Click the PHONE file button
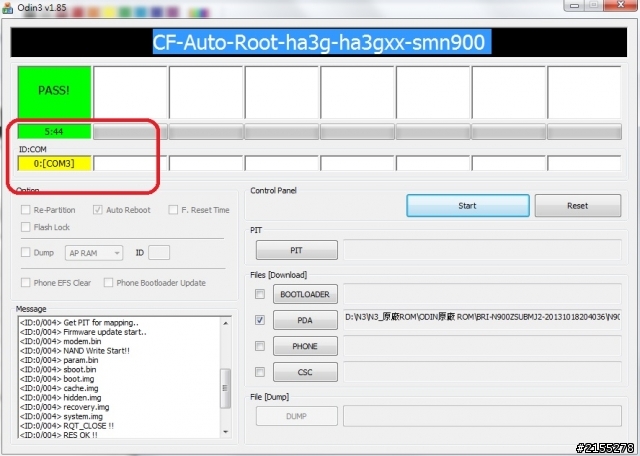 (305, 346)
